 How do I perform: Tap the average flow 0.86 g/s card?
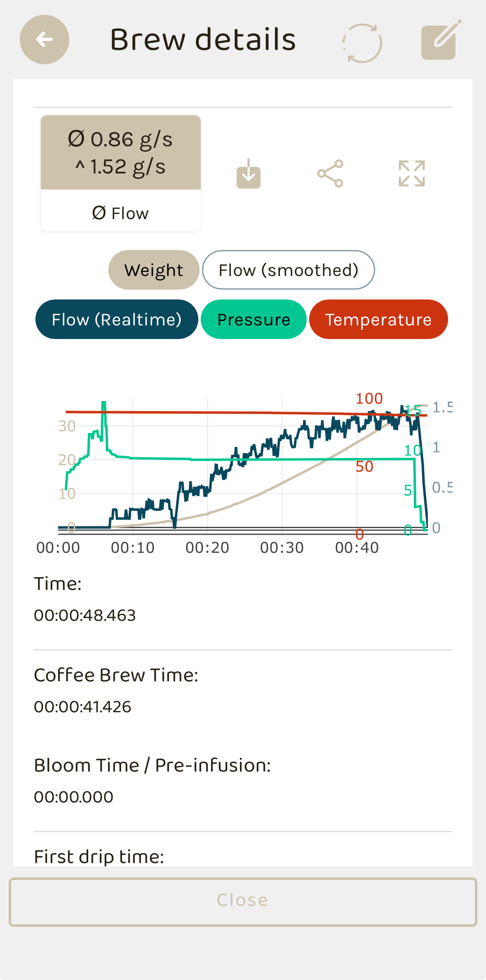(120, 153)
